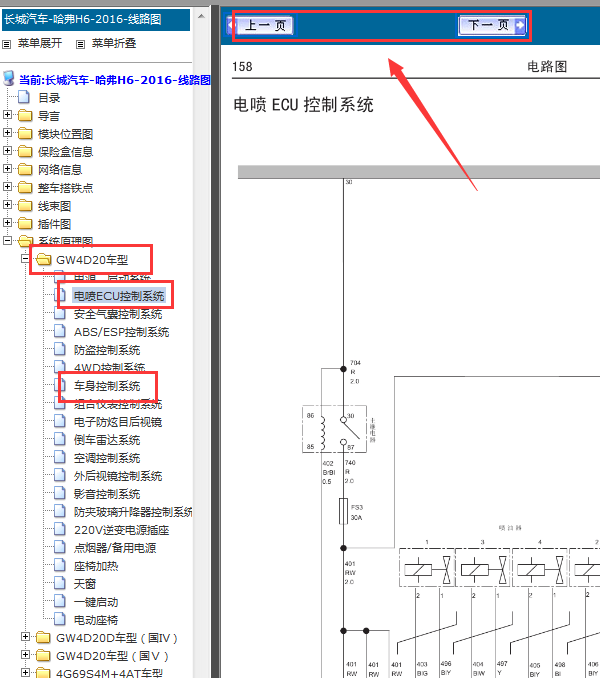Open 防夹玻璃升降器控制系统 diagram
This screenshot has height=678, width=600.
coord(133,512)
